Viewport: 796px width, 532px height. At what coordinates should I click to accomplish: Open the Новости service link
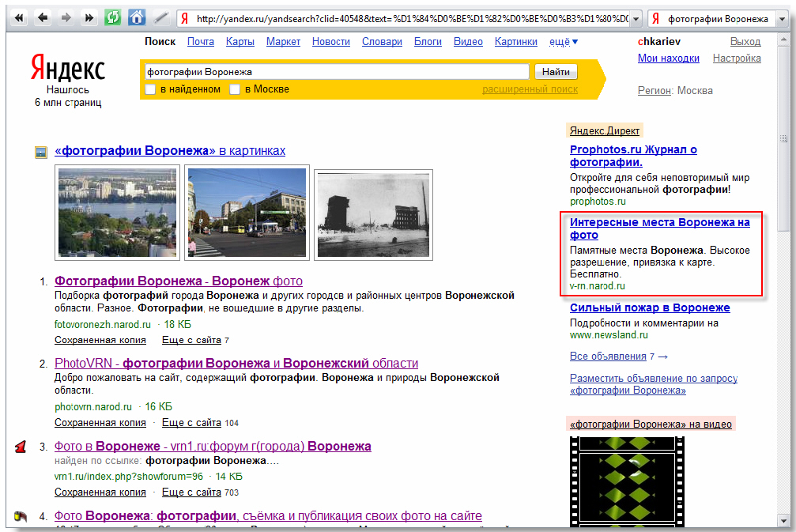pos(331,42)
